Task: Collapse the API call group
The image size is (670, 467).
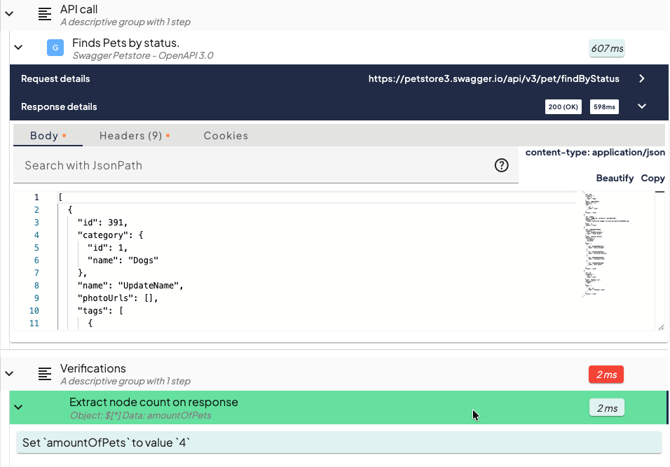Action: 10,14
